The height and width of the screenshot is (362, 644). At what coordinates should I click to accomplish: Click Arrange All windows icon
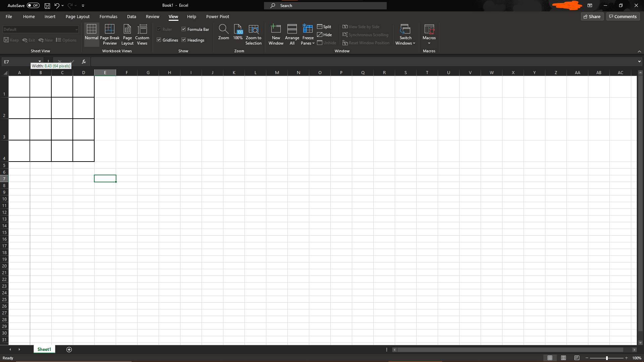tap(292, 34)
